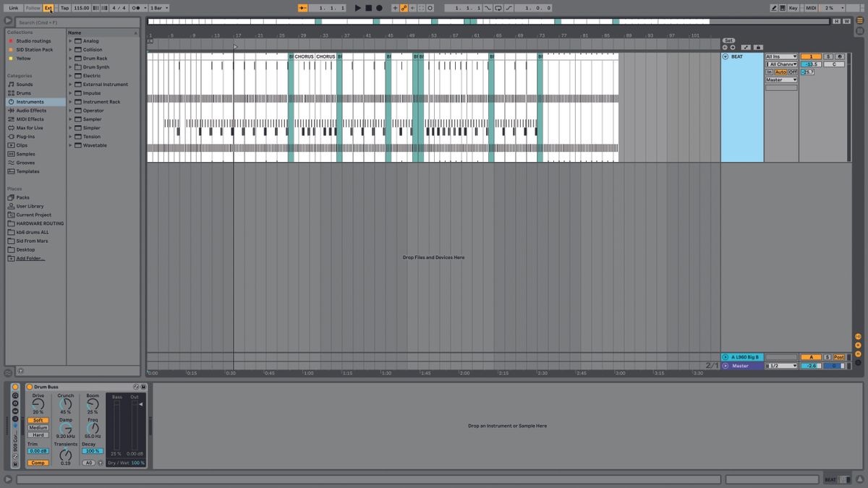This screenshot has width=868, height=488.
Task: Toggle Ext sync in the transport bar
Action: click(x=48, y=8)
